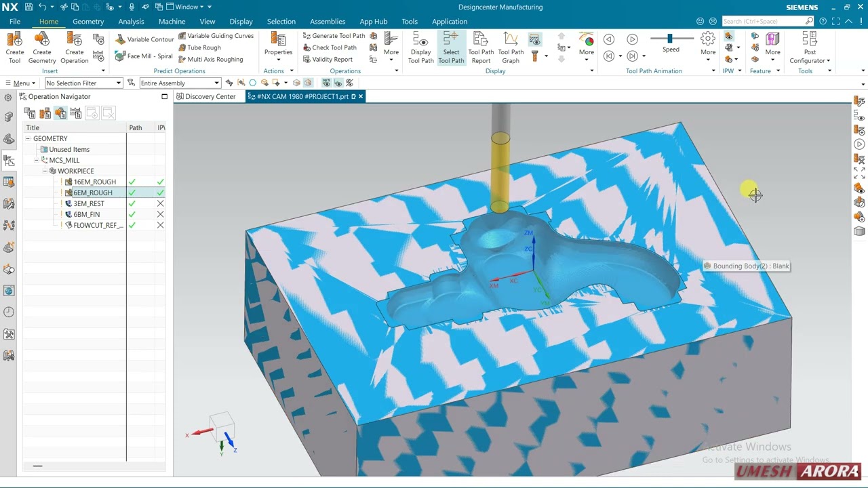Open the settings gear in resource bar
Screen dimensions: 868x488
[x=8, y=97]
